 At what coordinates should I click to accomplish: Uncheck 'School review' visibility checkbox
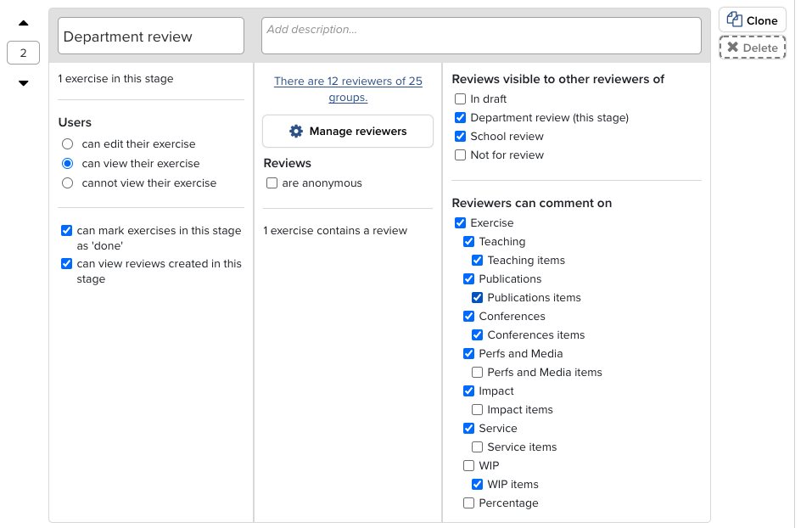[460, 137]
